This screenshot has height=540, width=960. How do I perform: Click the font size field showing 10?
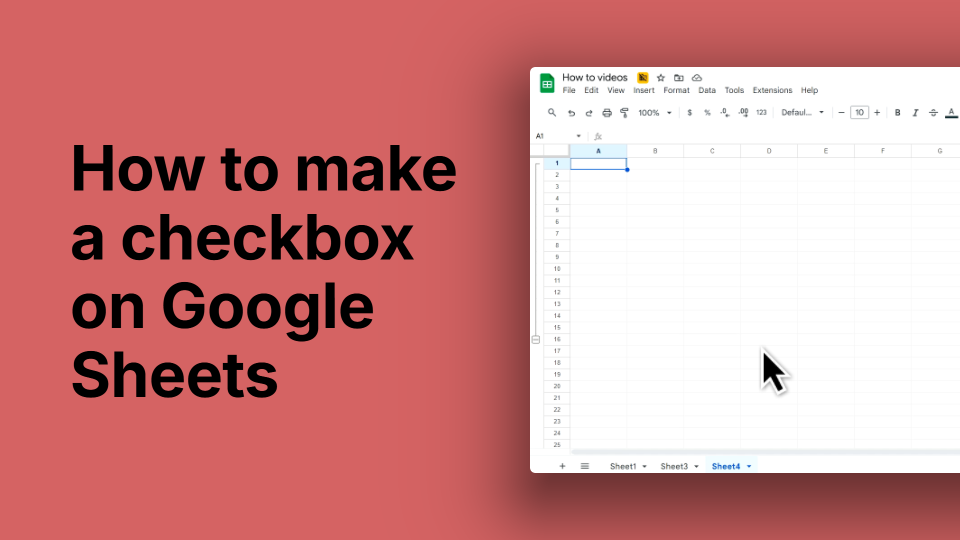coord(860,113)
